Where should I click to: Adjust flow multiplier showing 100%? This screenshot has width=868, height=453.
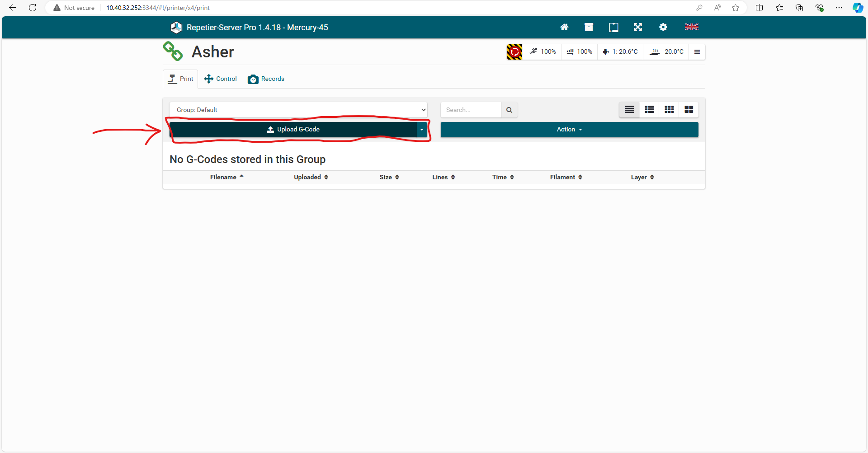coord(580,52)
